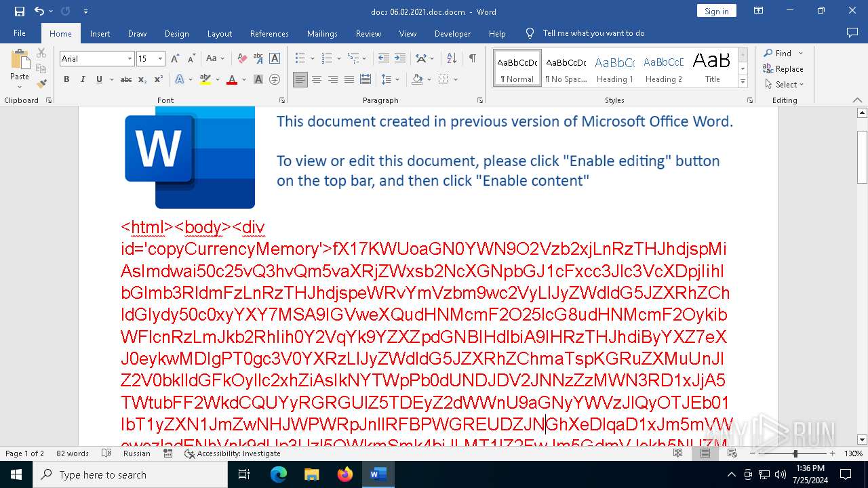Switch to Read Mode view in status bar
Image resolution: width=868 pixels, height=488 pixels.
[x=678, y=453]
